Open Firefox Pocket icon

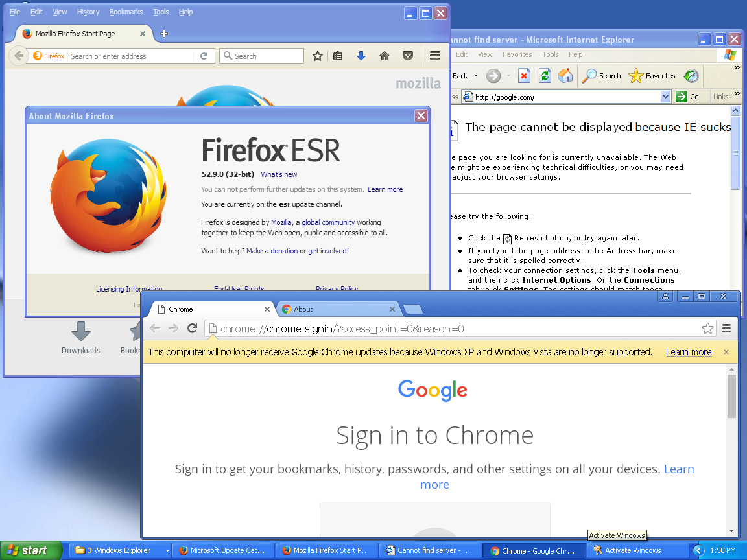coord(408,56)
